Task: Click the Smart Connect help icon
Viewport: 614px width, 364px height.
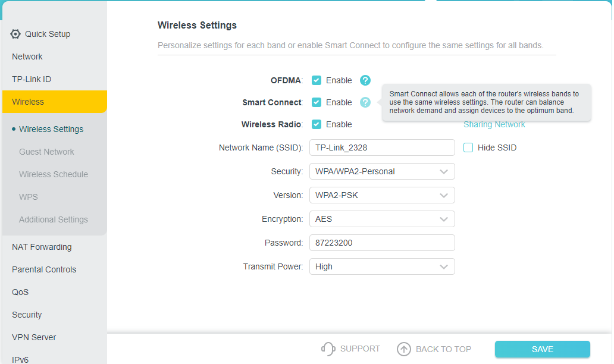Action: click(x=365, y=102)
